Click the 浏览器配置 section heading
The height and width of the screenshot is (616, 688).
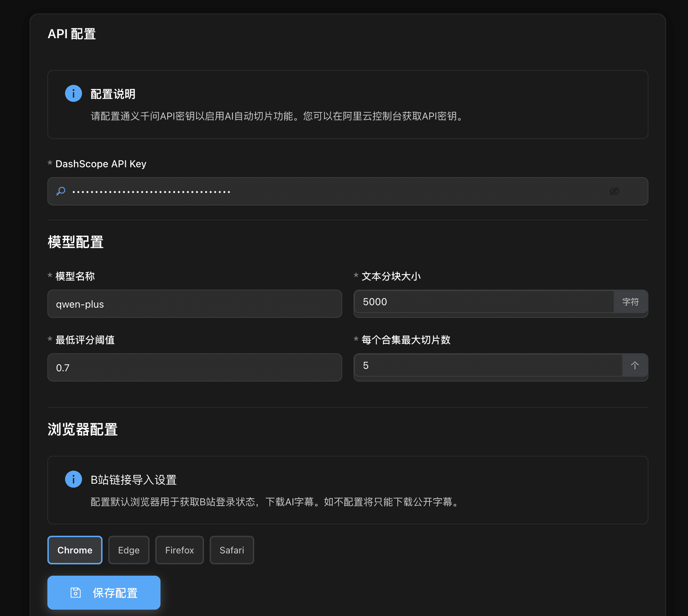click(83, 430)
